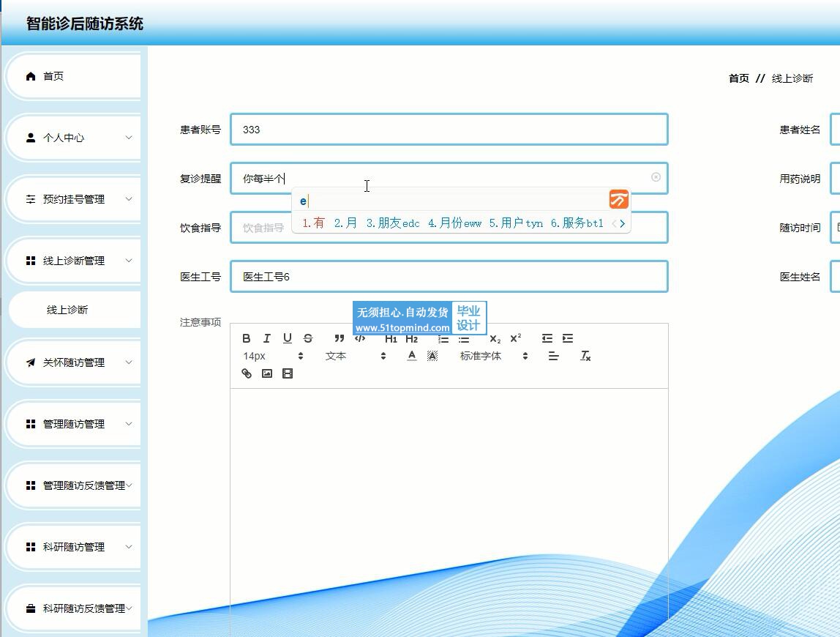840x637 pixels.
Task: Insert an image into the editor
Action: (267, 373)
